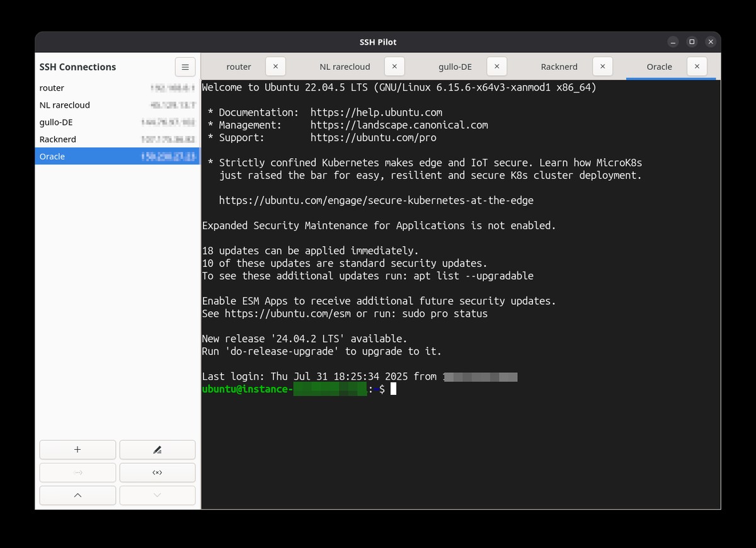756x548 pixels.
Task: Switch to the NL rarecloud tab
Action: coord(345,66)
